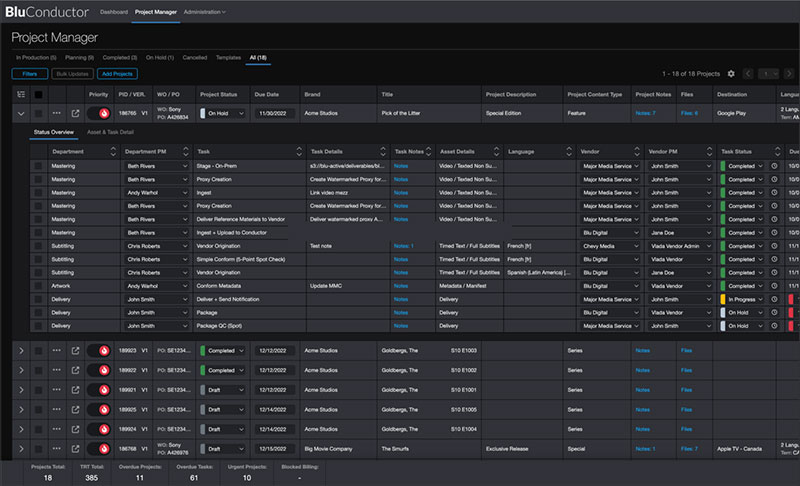This screenshot has height=486, width=800.
Task: Open three-dots menu for project 189923
Action: point(57,350)
